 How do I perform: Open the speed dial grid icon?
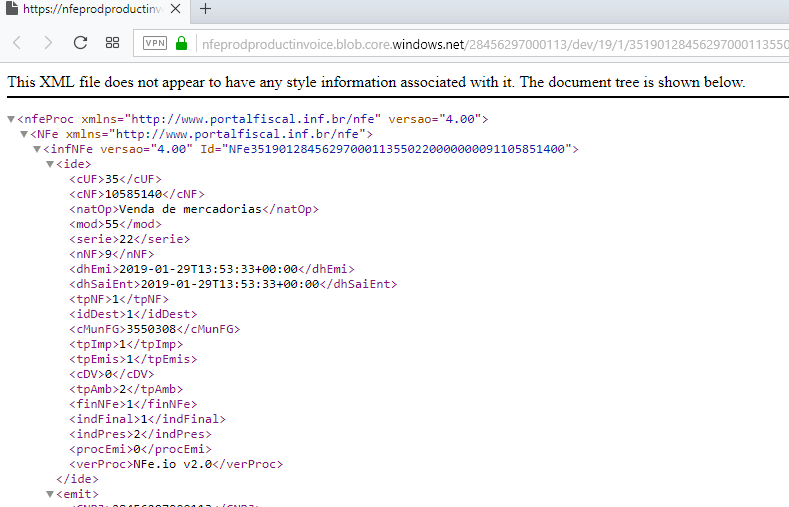tap(113, 43)
